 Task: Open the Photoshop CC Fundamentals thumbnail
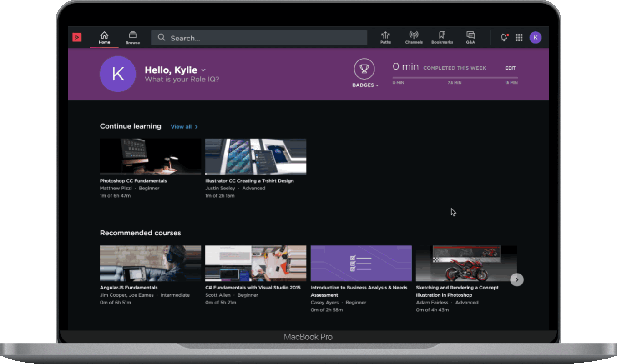(150, 156)
